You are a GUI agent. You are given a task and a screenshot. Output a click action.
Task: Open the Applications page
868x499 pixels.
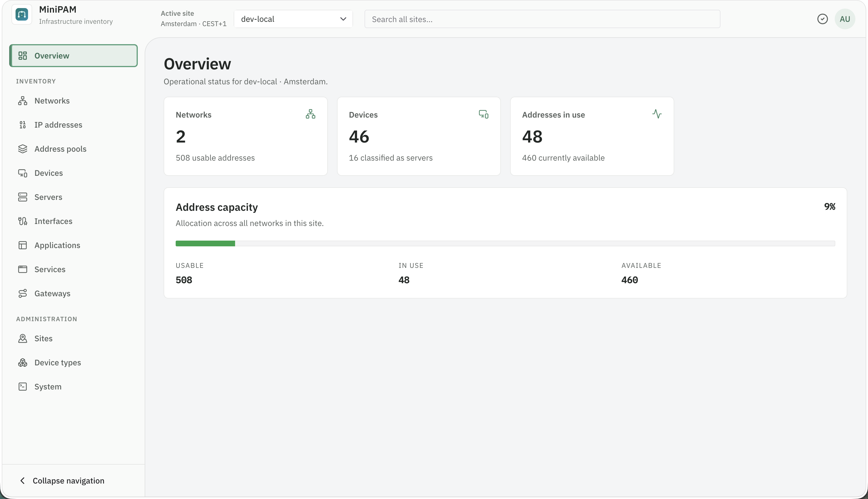click(73, 245)
